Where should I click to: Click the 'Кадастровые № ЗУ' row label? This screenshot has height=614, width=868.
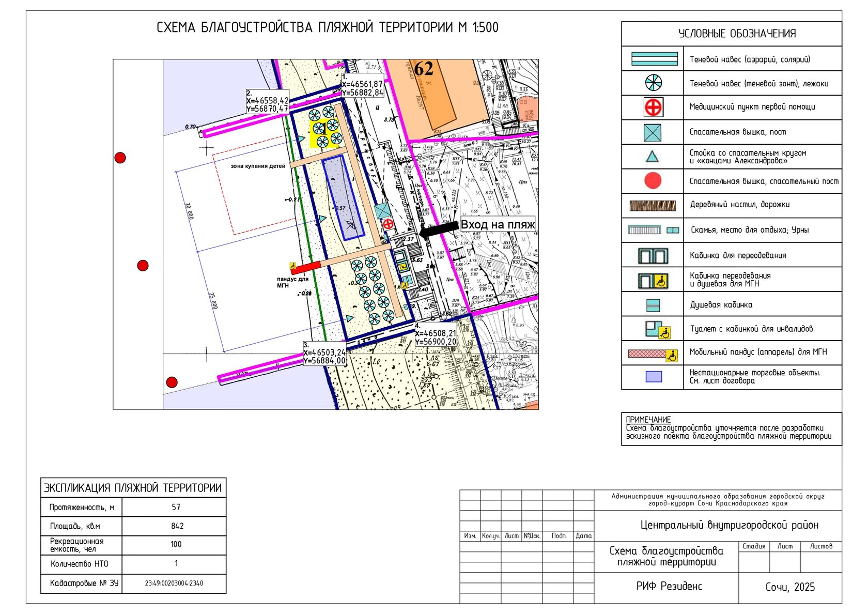(x=84, y=583)
